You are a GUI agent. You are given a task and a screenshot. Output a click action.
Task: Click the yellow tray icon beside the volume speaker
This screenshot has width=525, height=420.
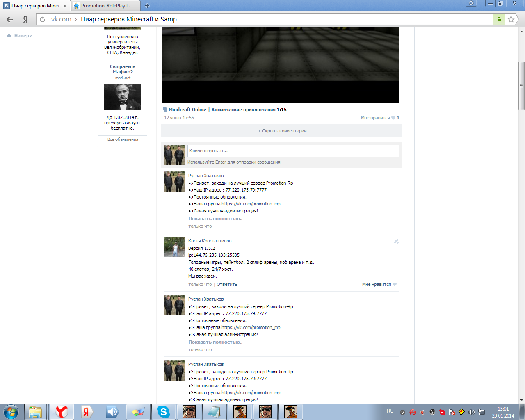click(x=461, y=412)
